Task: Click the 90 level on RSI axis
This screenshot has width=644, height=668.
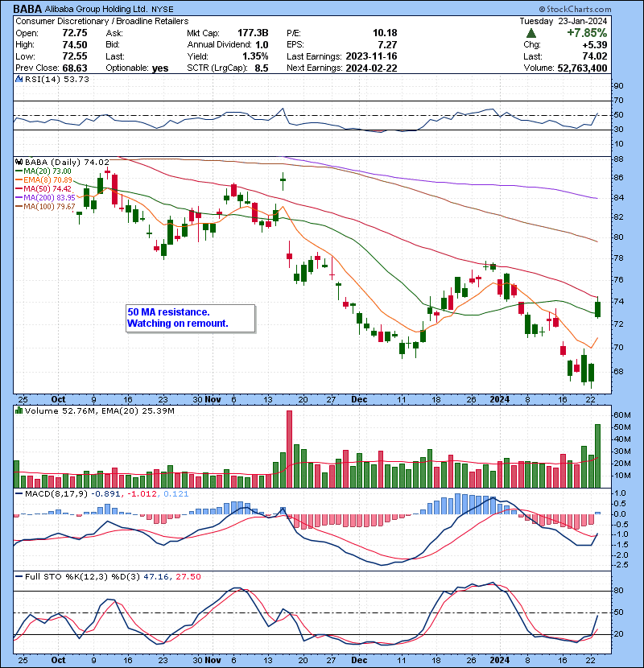Action: (x=618, y=86)
